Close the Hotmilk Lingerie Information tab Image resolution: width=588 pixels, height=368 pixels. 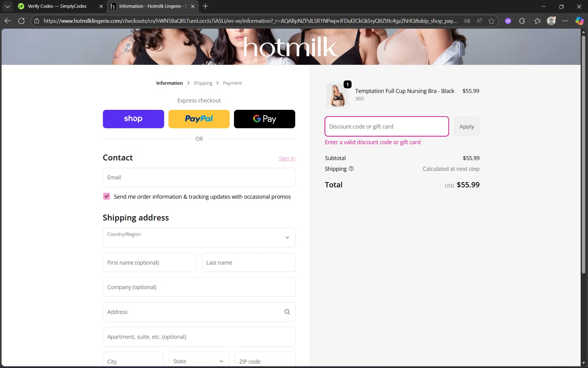(x=192, y=6)
